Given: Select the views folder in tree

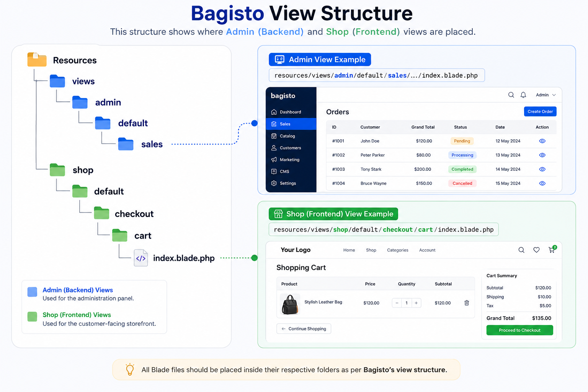Looking at the screenshot, I should 57,81.
